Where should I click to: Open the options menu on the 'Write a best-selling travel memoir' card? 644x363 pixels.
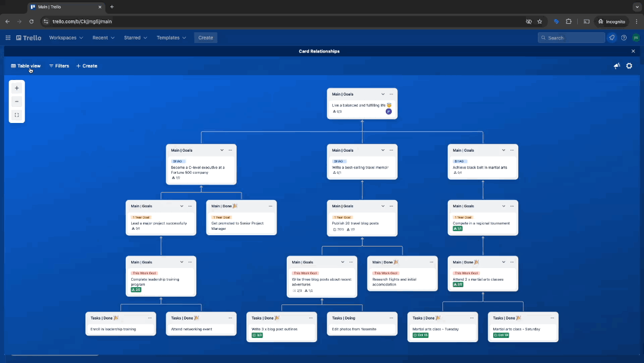pos(391,150)
